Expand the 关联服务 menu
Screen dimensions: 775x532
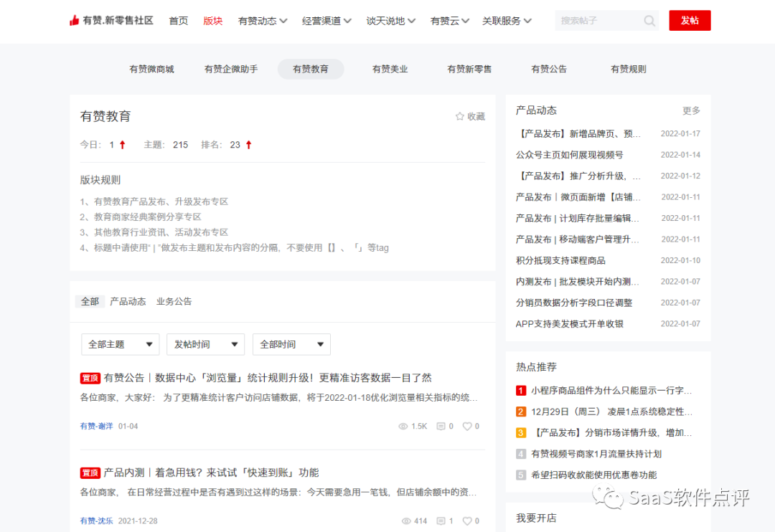point(507,21)
